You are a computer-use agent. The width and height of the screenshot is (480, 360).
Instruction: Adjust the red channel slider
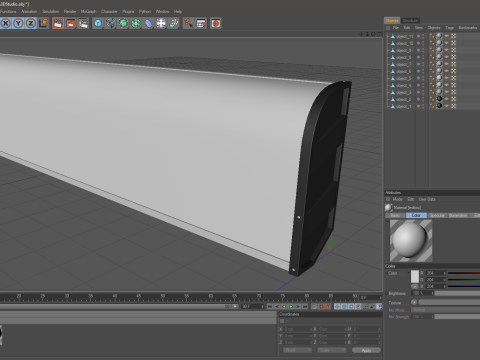click(464, 273)
